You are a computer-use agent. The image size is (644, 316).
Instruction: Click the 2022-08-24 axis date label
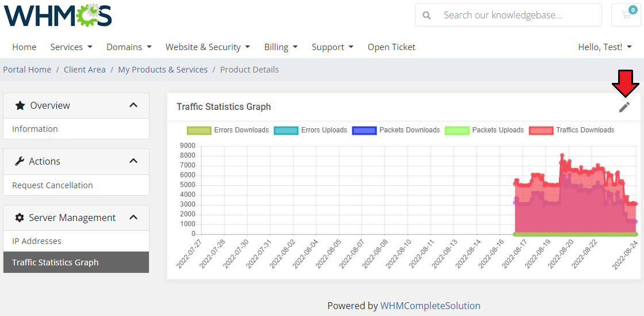tap(624, 256)
